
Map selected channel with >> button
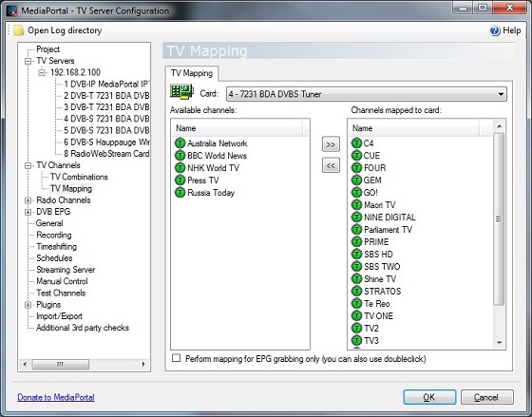[331, 144]
